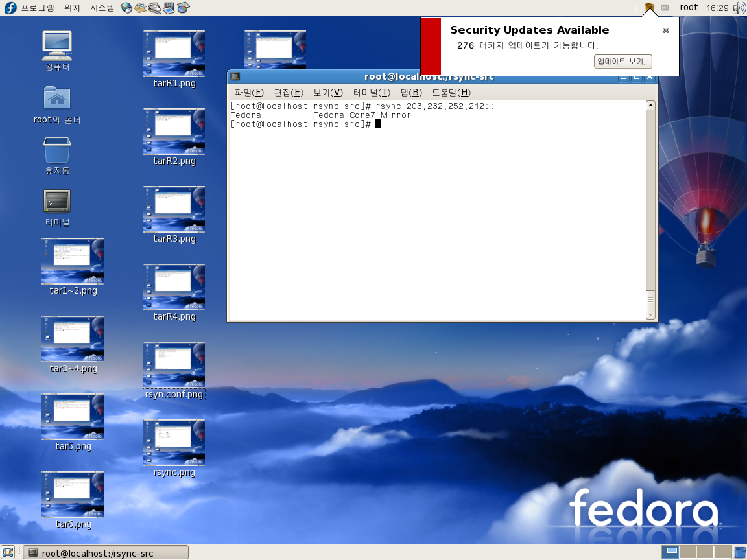Click the terminal scrollbar up arrow

650,106
